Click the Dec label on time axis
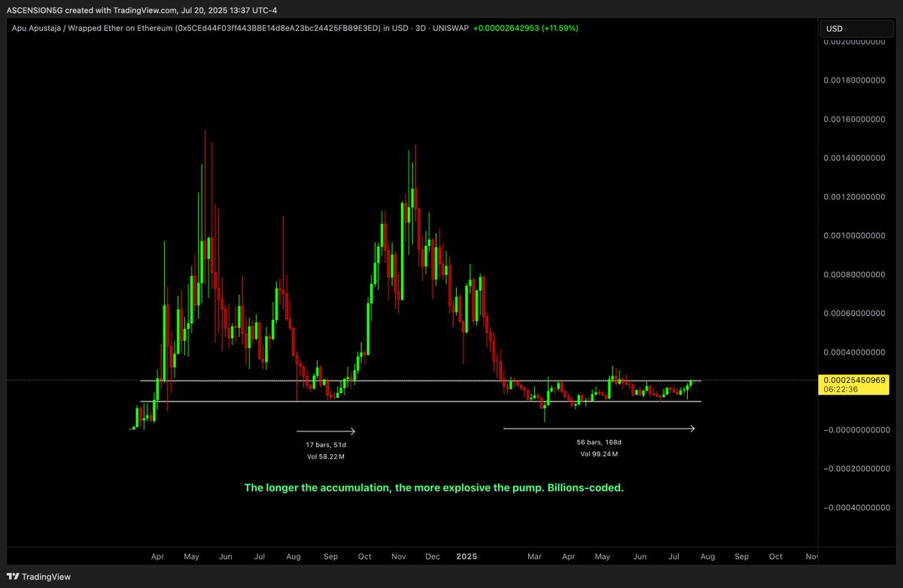The height and width of the screenshot is (588, 903). (433, 556)
